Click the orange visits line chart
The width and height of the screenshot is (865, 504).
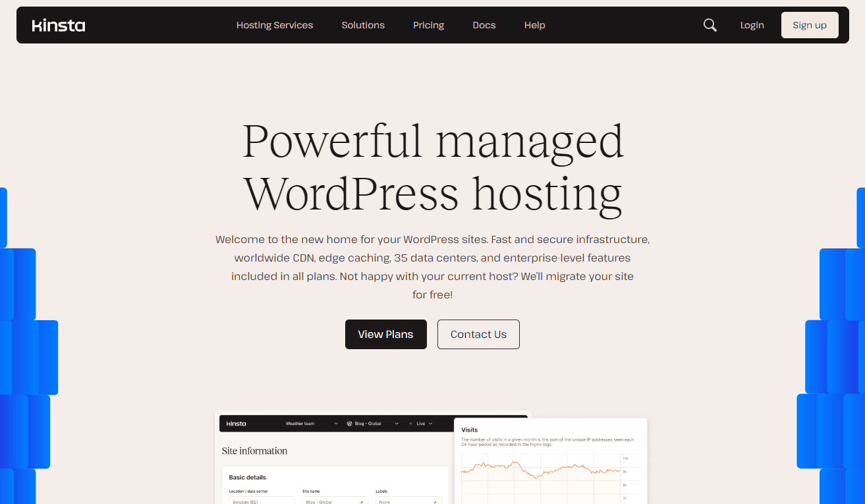(540, 469)
